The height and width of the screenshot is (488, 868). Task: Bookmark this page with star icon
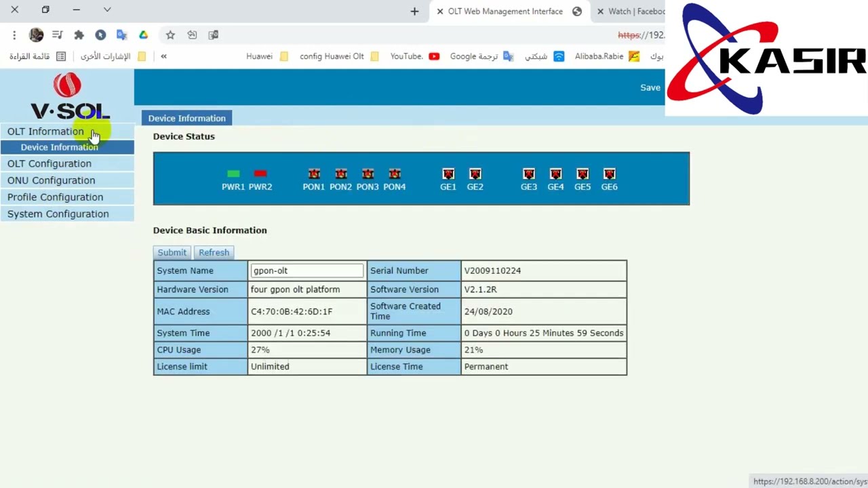[x=170, y=35]
